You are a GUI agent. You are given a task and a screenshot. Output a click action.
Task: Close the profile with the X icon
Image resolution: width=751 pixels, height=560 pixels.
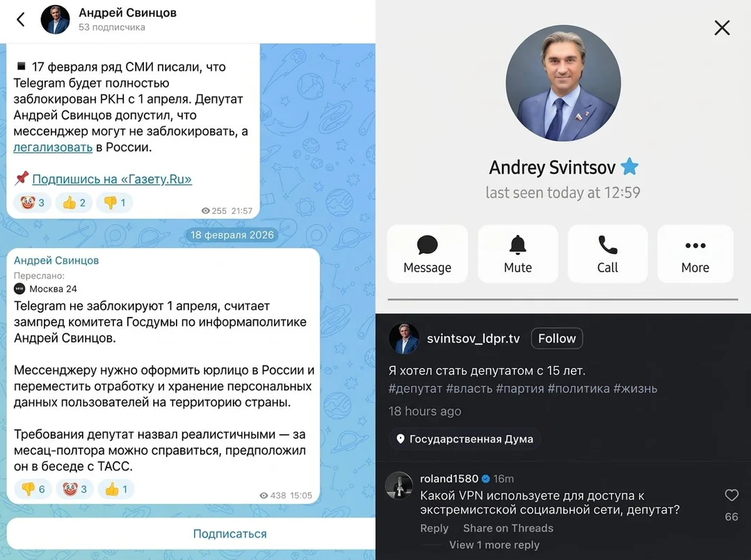pyautogui.click(x=722, y=28)
